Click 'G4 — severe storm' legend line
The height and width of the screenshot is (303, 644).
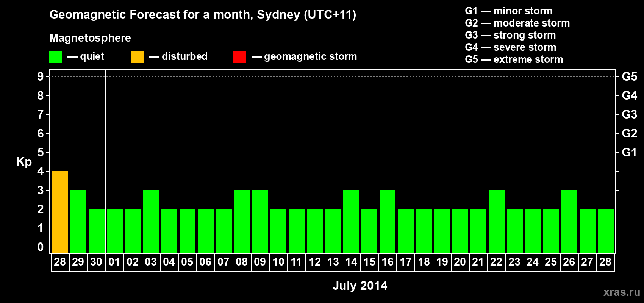pyautogui.click(x=511, y=47)
